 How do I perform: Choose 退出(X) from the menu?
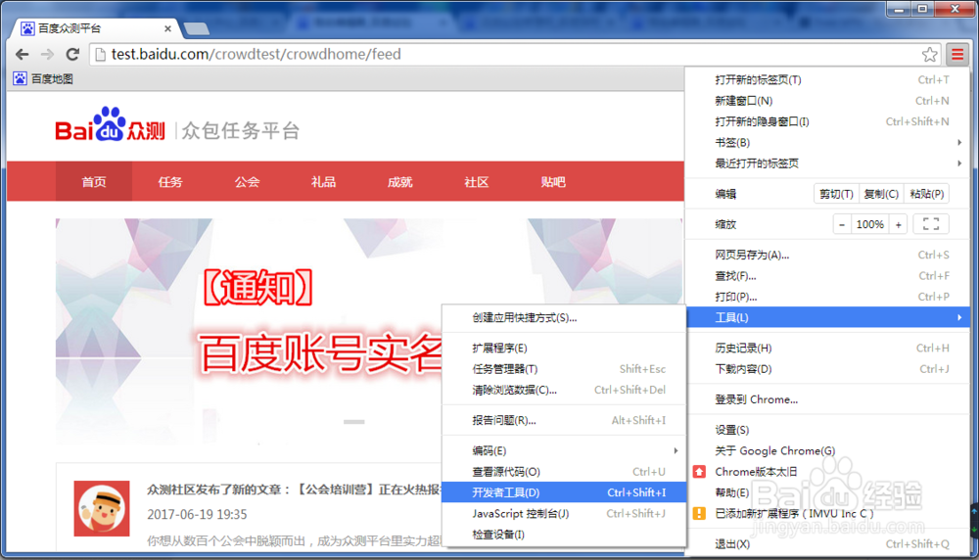[x=827, y=544]
